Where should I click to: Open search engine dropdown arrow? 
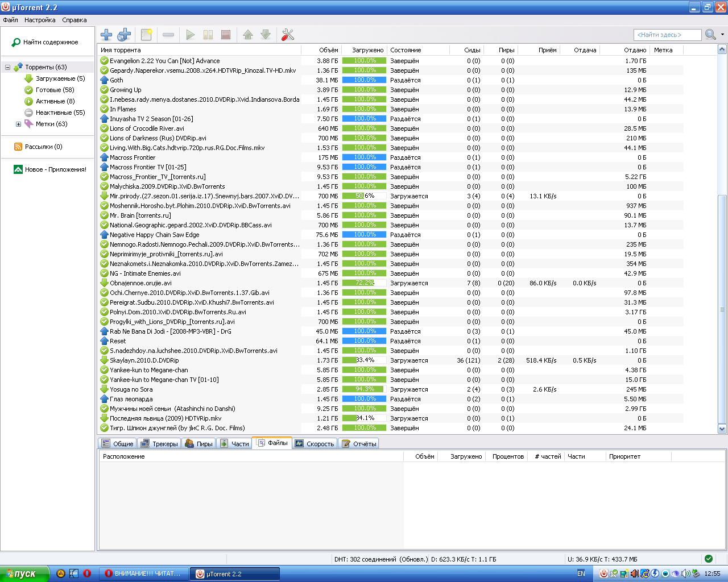pos(722,35)
